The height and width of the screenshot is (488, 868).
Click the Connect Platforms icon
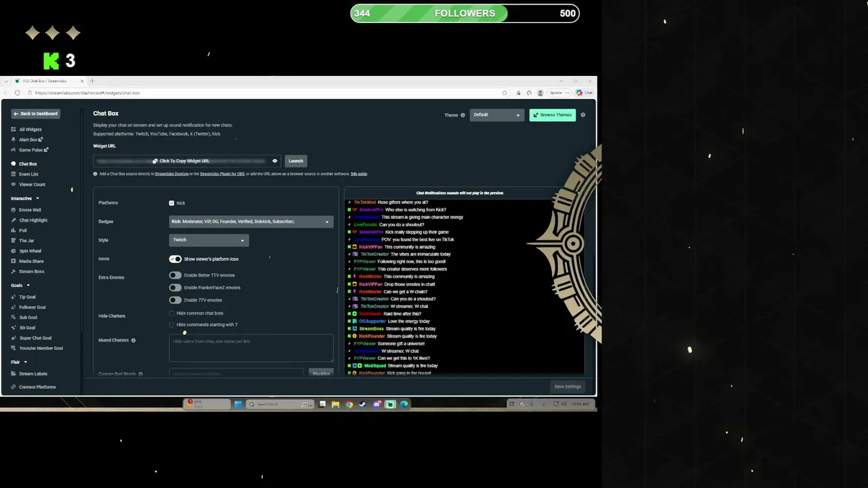click(x=13, y=387)
